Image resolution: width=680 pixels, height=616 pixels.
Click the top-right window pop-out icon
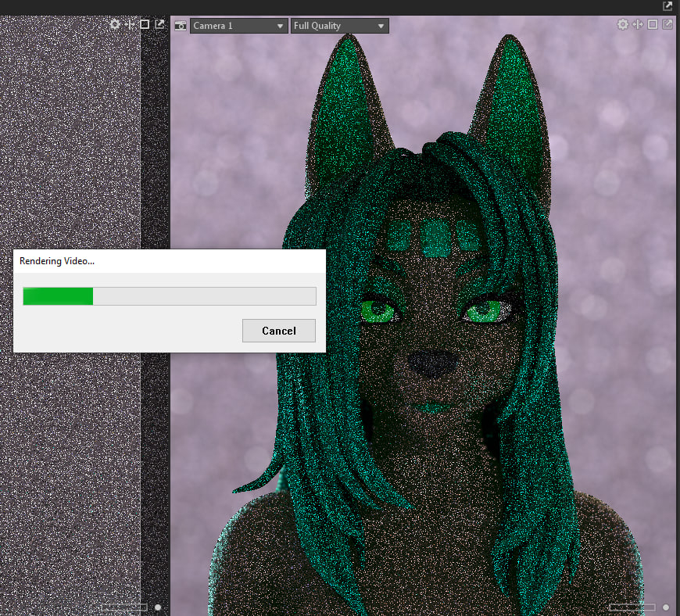click(667, 6)
